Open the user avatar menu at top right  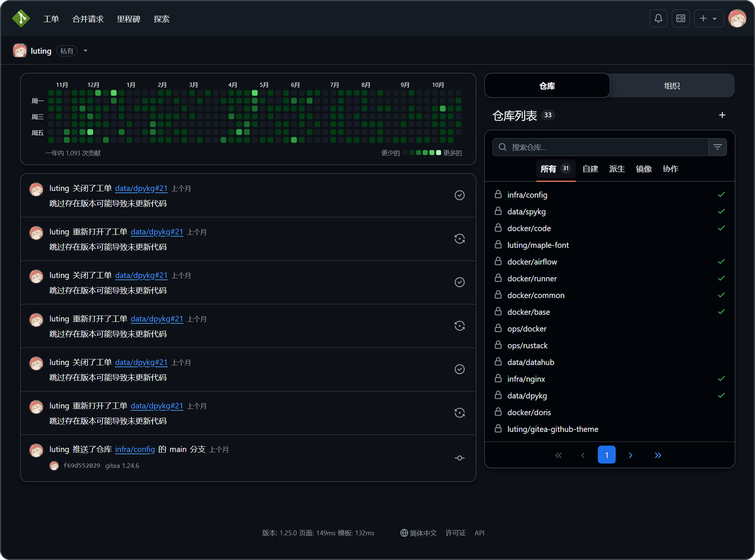pos(737,19)
